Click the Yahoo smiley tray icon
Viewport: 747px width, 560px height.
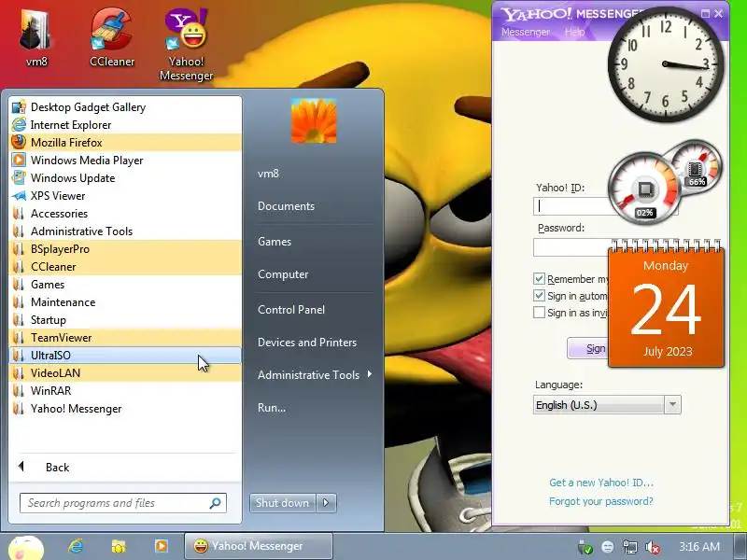pyautogui.click(x=608, y=547)
